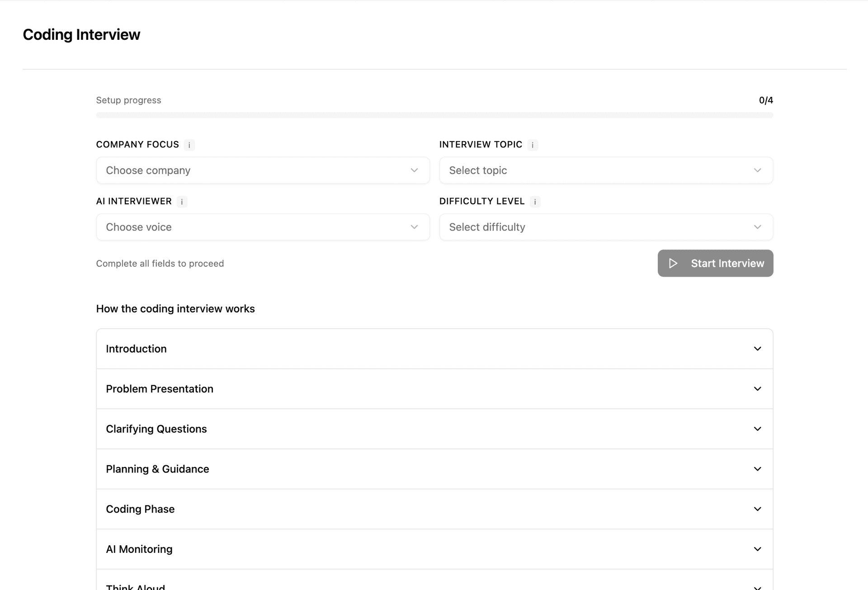Expand the Problem Presentation section
This screenshot has height=590, width=868.
pyautogui.click(x=434, y=389)
